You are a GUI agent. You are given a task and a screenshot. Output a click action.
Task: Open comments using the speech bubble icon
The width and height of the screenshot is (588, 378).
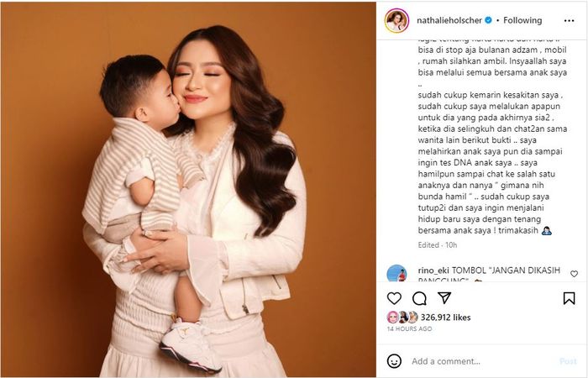(419, 298)
